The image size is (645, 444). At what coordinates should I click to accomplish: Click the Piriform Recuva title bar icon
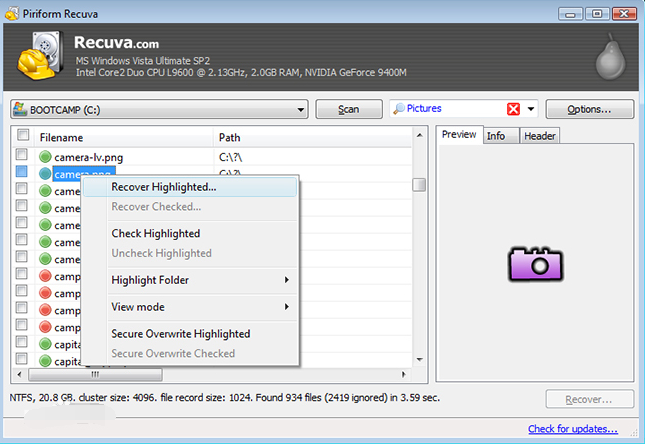tap(12, 14)
